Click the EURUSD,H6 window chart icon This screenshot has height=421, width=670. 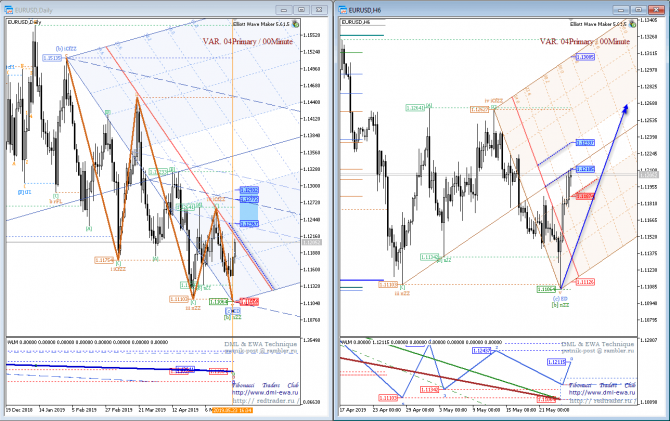click(x=343, y=10)
